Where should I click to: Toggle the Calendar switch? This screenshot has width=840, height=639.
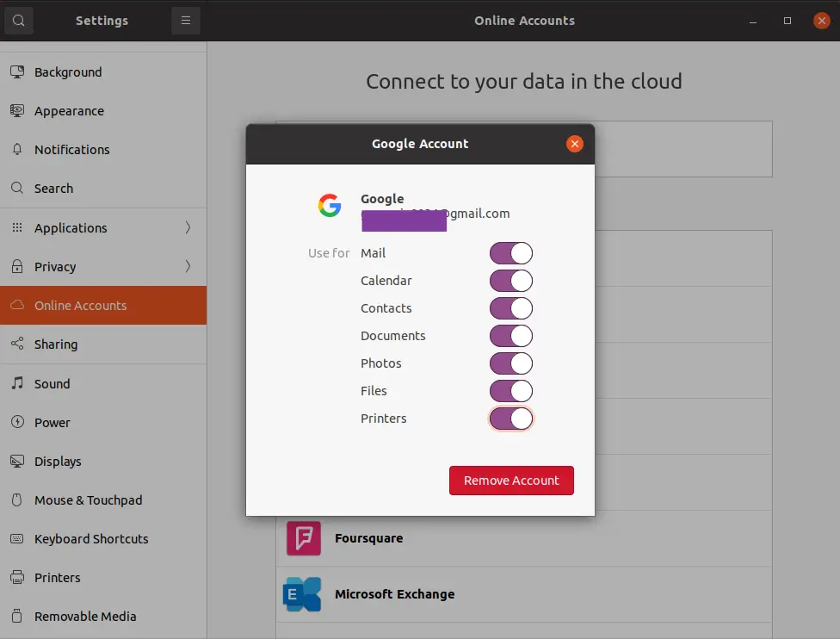click(511, 281)
